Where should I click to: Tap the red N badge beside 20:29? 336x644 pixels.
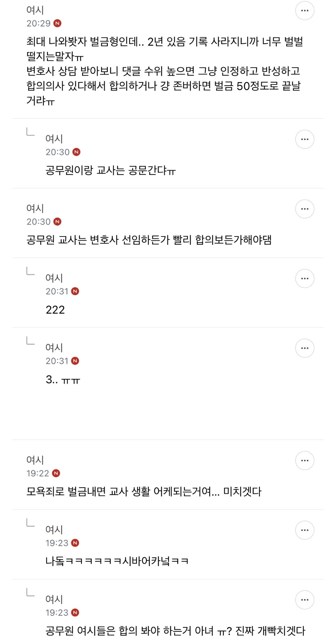(x=57, y=23)
